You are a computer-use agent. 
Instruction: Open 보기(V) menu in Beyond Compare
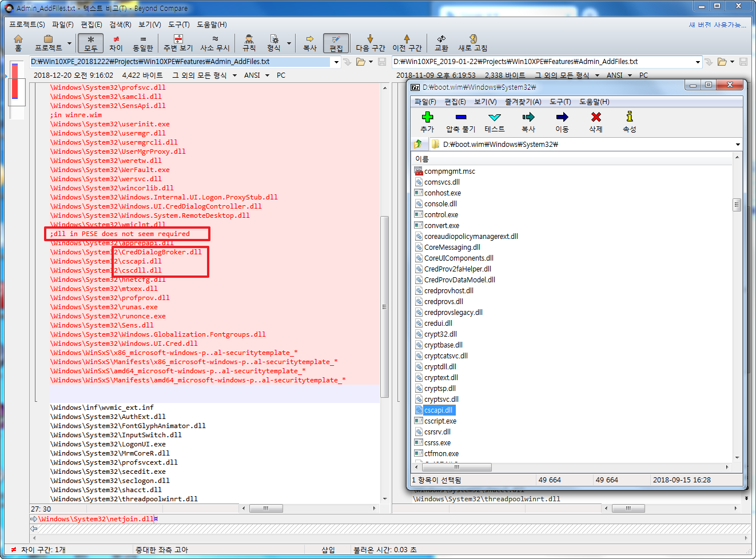point(149,25)
